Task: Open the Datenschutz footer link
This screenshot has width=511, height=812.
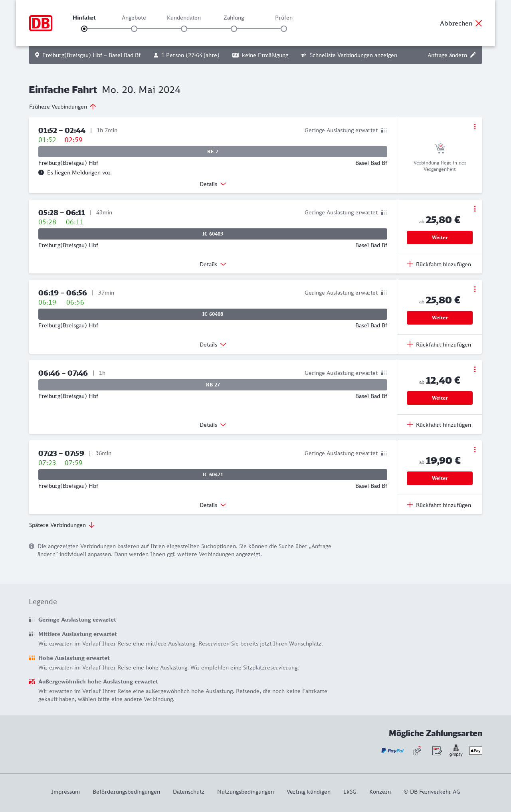Action: 188,792
